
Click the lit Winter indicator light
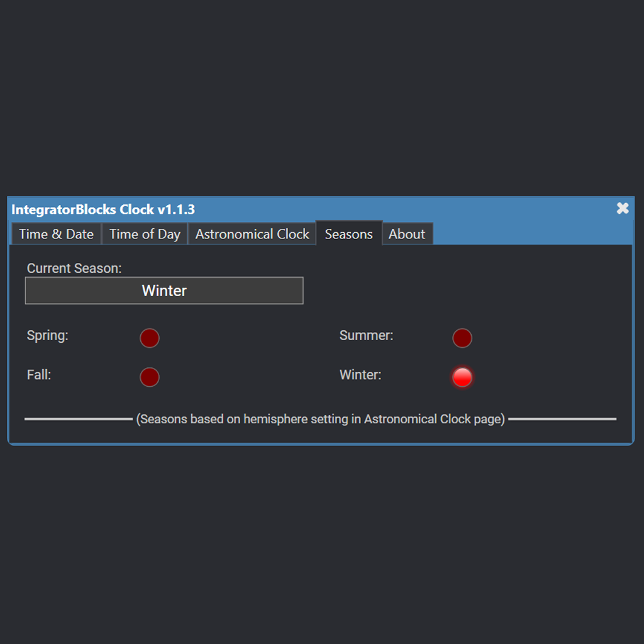pos(462,377)
